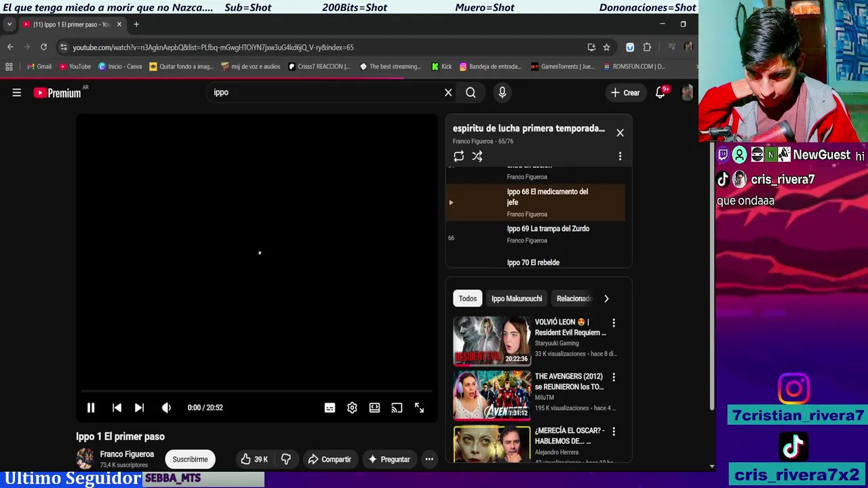Select the Ippo Makunouchi chip
Image resolution: width=868 pixels, height=488 pixels.
pyautogui.click(x=517, y=298)
